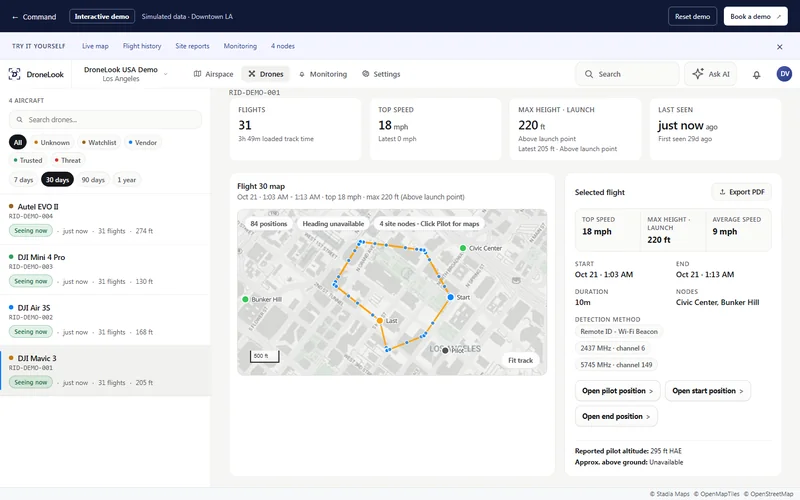Open the DV user avatar menu
The width and height of the screenshot is (800, 500).
[x=784, y=74]
